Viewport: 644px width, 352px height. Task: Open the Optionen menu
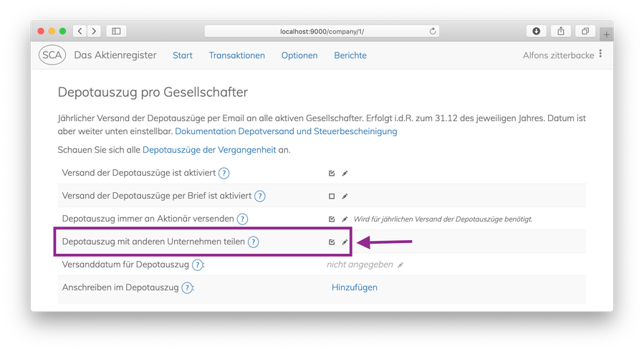(299, 55)
